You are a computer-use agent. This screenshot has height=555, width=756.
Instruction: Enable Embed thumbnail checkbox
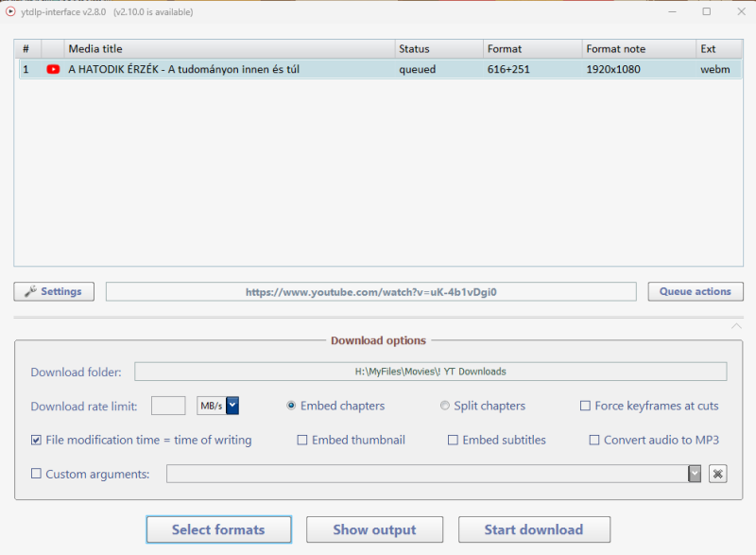click(302, 441)
